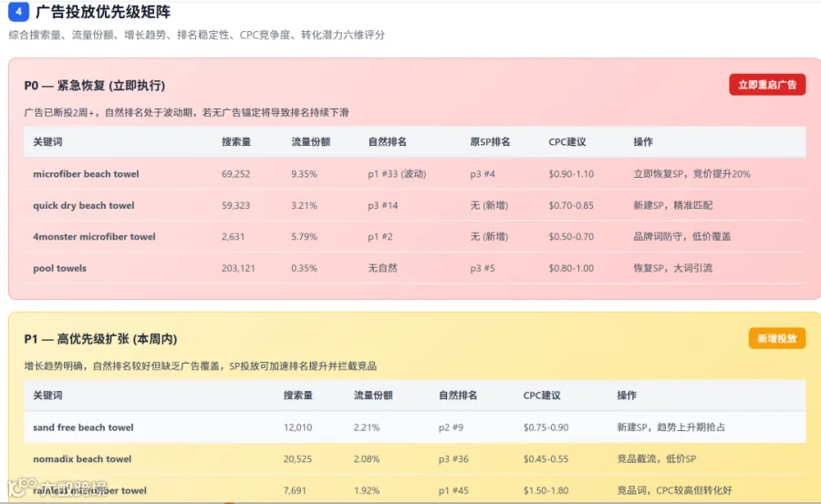Click 无 (新增) in 4monster row

coord(489,237)
